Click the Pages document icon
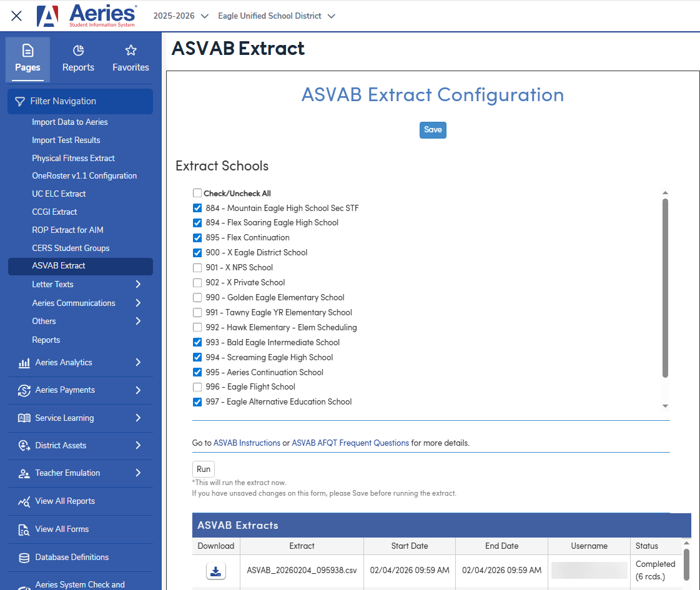Image resolution: width=700 pixels, height=590 pixels. click(27, 51)
